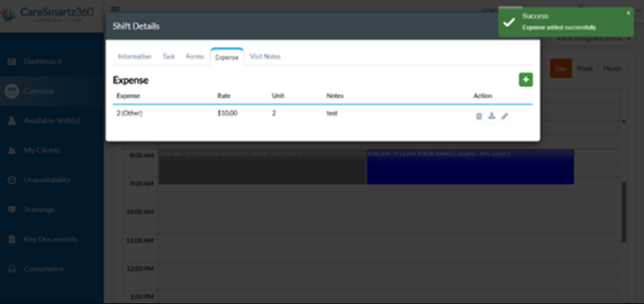Viewport: 644px width, 304px height.
Task: Open the Visit Notes tab
Action: 265,57
